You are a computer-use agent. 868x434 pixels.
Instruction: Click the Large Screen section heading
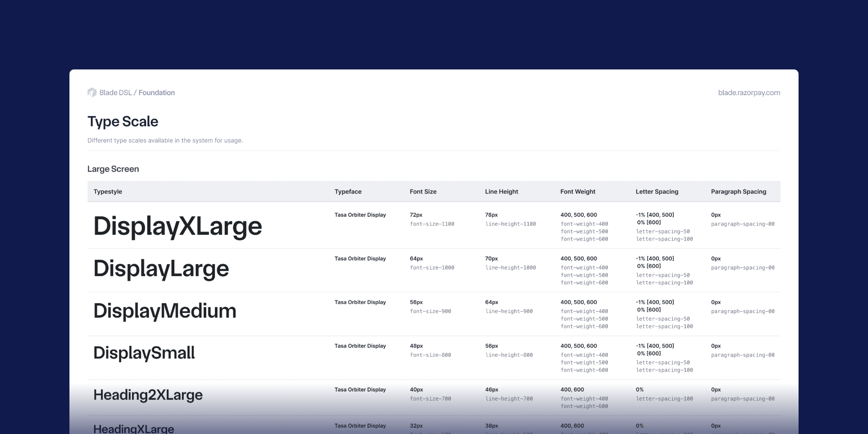click(x=113, y=169)
